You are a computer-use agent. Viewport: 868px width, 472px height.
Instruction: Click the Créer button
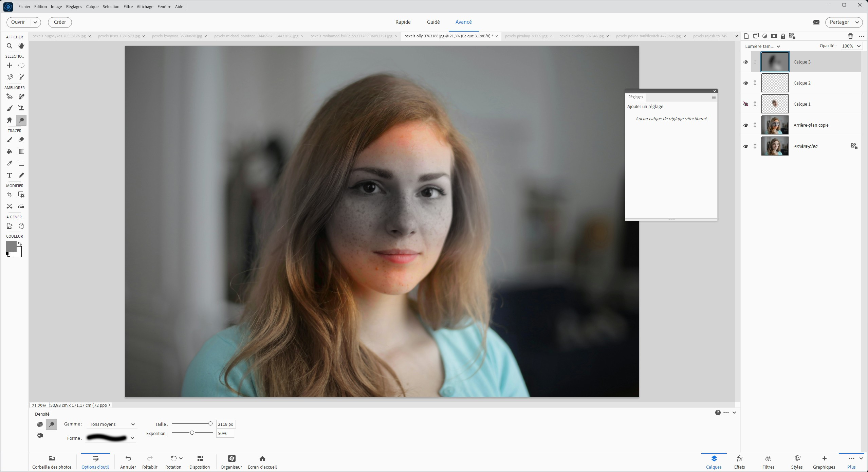(x=60, y=22)
